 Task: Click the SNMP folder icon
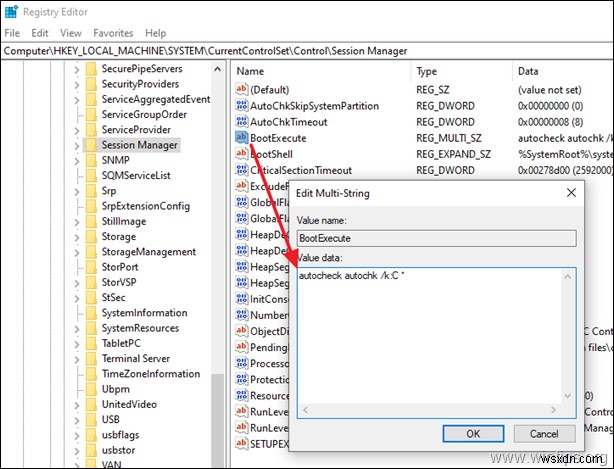[x=91, y=161]
